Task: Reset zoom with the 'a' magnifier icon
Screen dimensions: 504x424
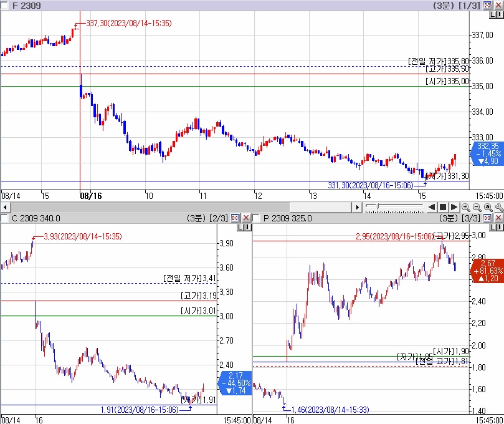Action: coord(488,208)
